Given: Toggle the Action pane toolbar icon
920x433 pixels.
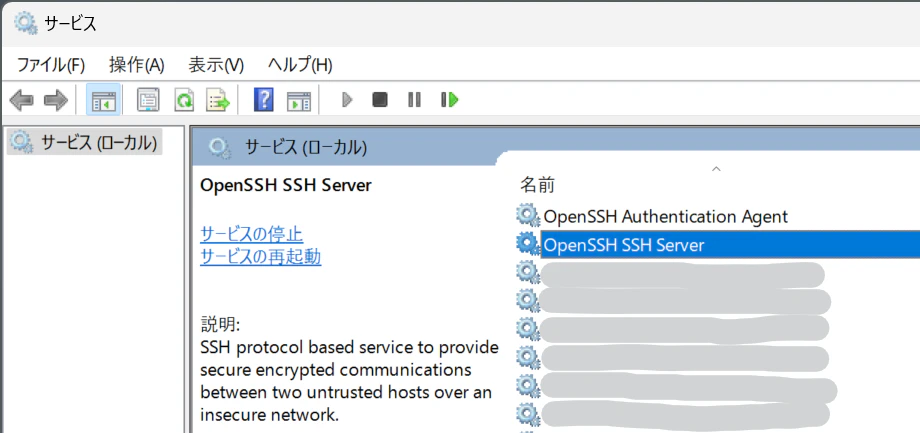Looking at the screenshot, I should pos(298,101).
